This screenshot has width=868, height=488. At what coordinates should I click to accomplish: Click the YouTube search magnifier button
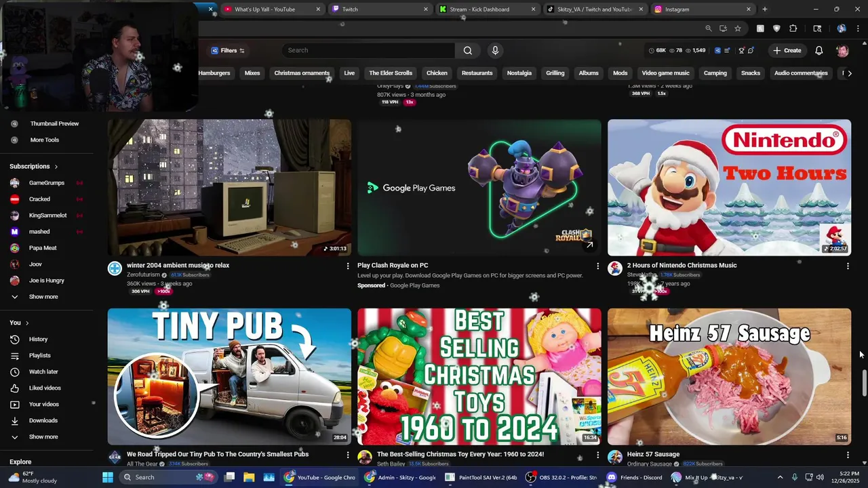[468, 50]
